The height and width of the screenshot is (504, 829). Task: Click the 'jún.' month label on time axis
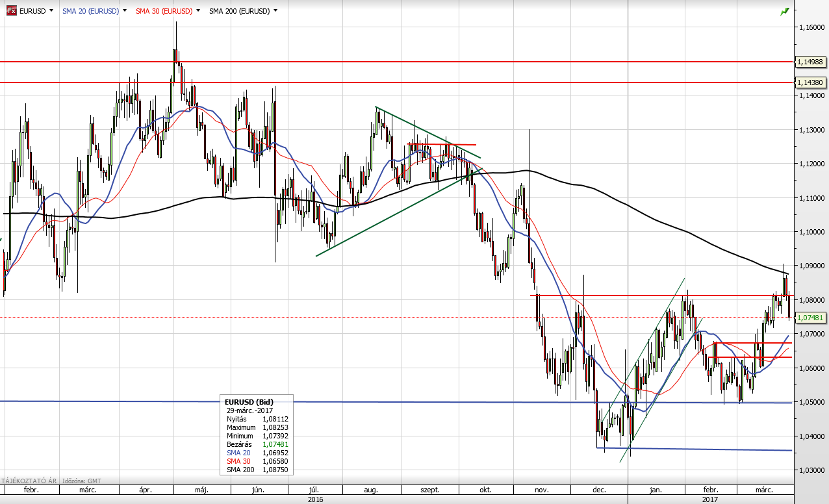click(x=259, y=490)
